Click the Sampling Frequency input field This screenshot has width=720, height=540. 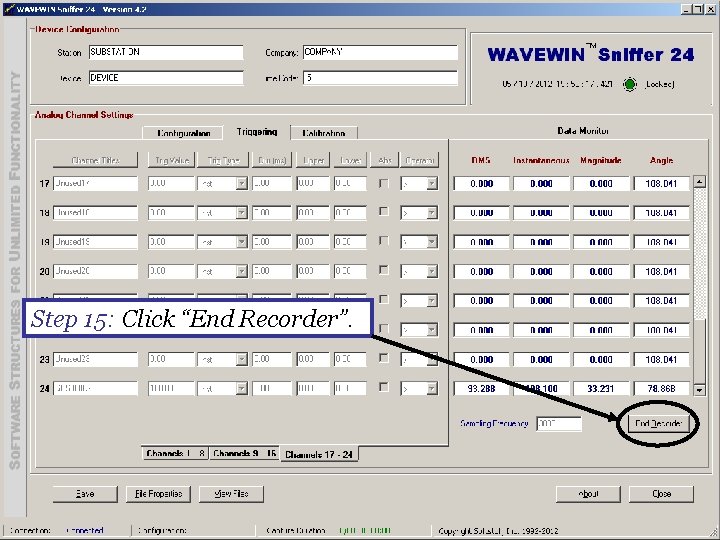click(x=559, y=423)
